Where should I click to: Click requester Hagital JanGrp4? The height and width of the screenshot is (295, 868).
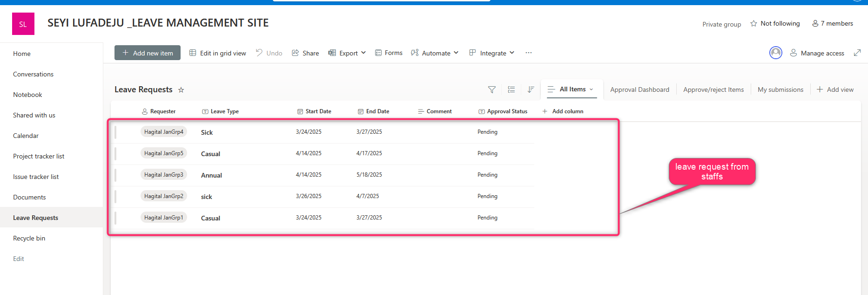[164, 132]
